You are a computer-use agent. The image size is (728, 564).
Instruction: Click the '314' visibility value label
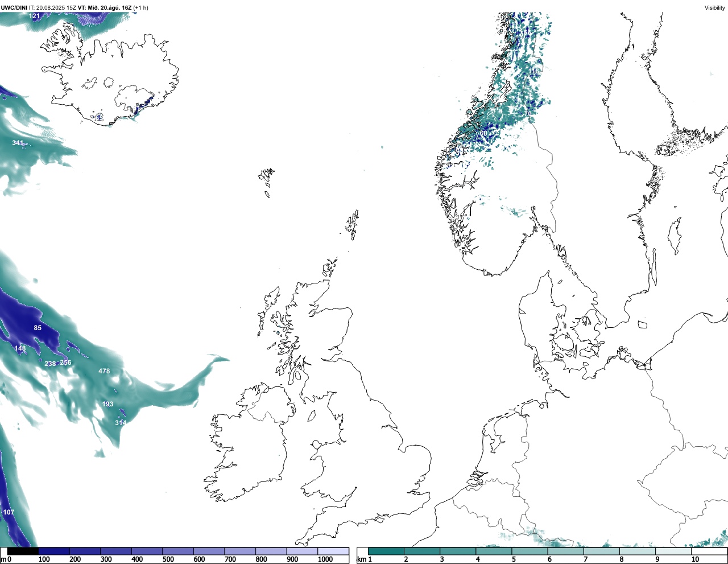[x=121, y=423]
